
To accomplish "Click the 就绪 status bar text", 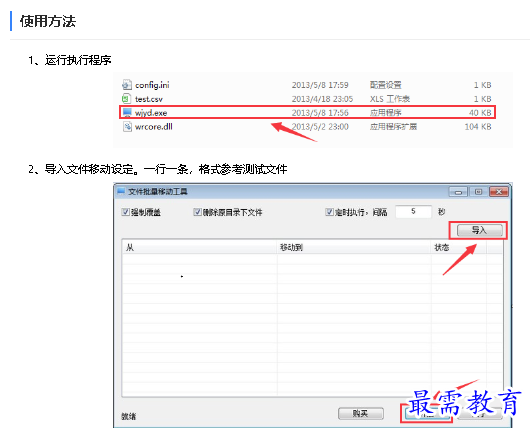I will [x=128, y=416].
